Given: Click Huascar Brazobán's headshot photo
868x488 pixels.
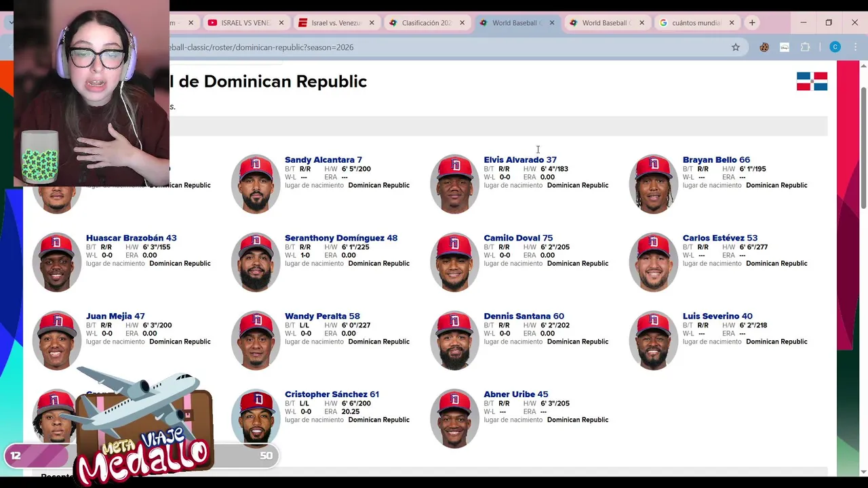Looking at the screenshot, I should pyautogui.click(x=57, y=262).
